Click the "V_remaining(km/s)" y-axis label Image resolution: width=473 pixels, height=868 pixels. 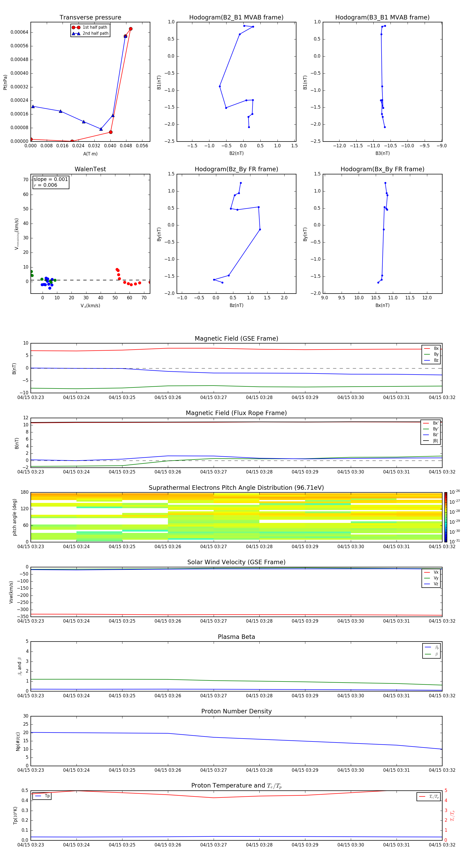[x=17, y=234]
